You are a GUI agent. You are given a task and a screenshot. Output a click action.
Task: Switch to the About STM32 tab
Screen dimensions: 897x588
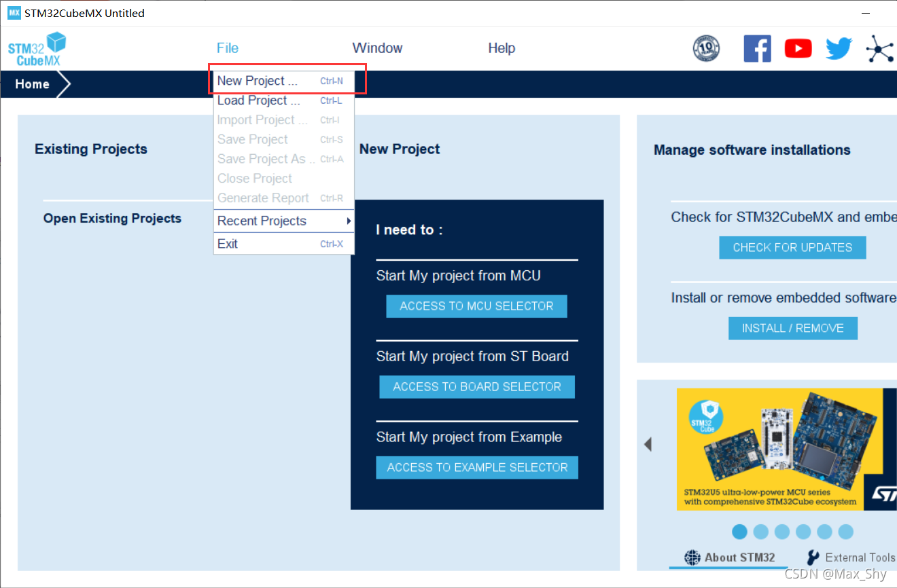730,557
